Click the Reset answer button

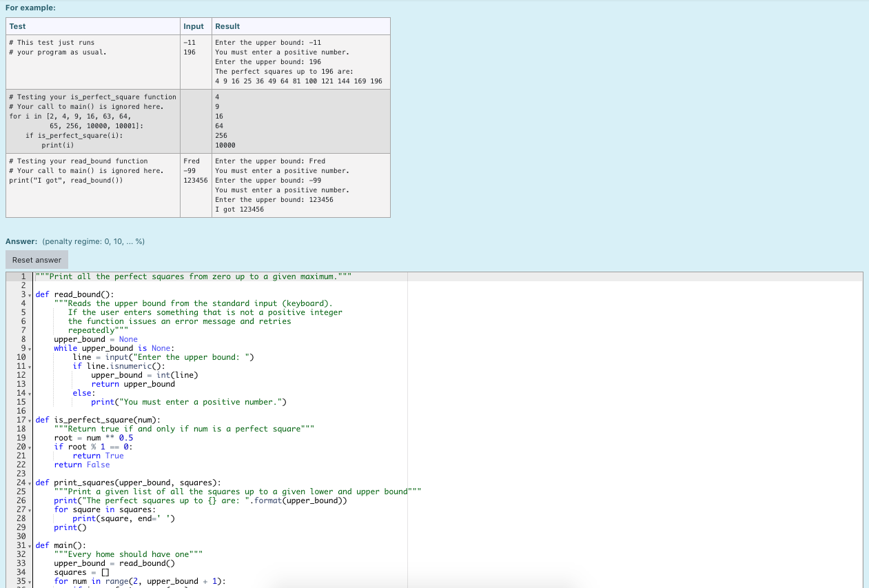point(37,259)
